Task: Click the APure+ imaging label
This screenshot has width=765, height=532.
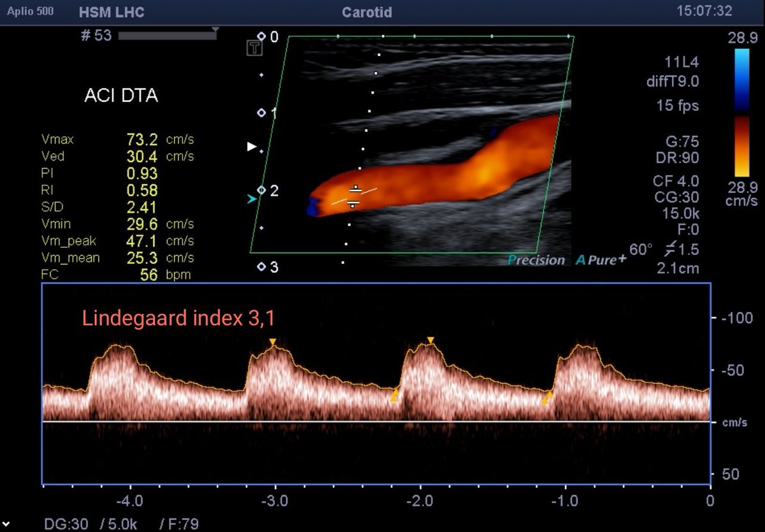Action: pos(601,259)
